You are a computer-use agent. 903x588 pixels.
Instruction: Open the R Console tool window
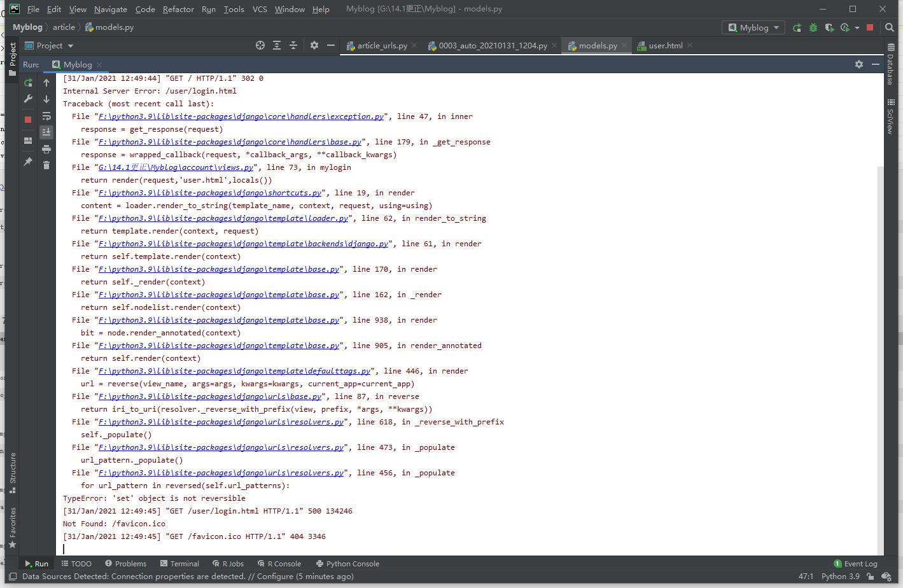[x=279, y=564]
